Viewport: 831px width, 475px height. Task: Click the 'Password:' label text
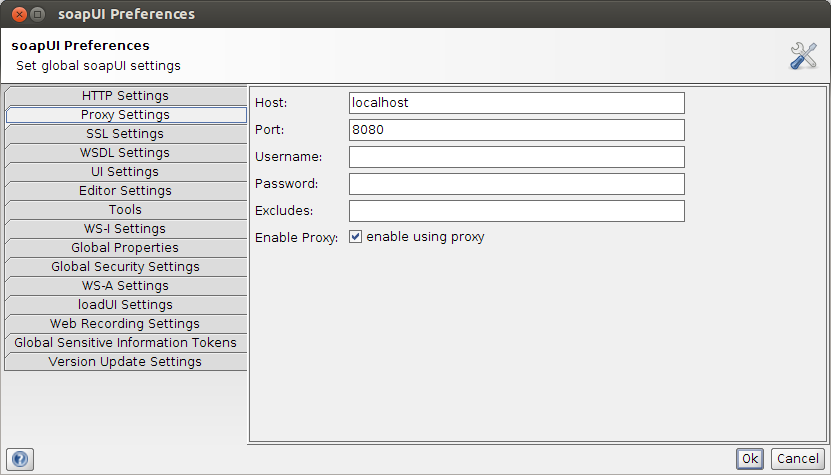[287, 184]
